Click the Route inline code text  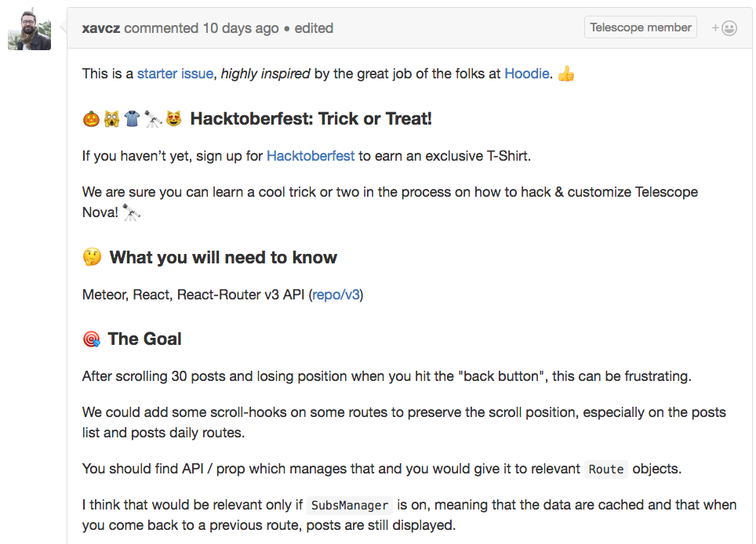click(606, 470)
